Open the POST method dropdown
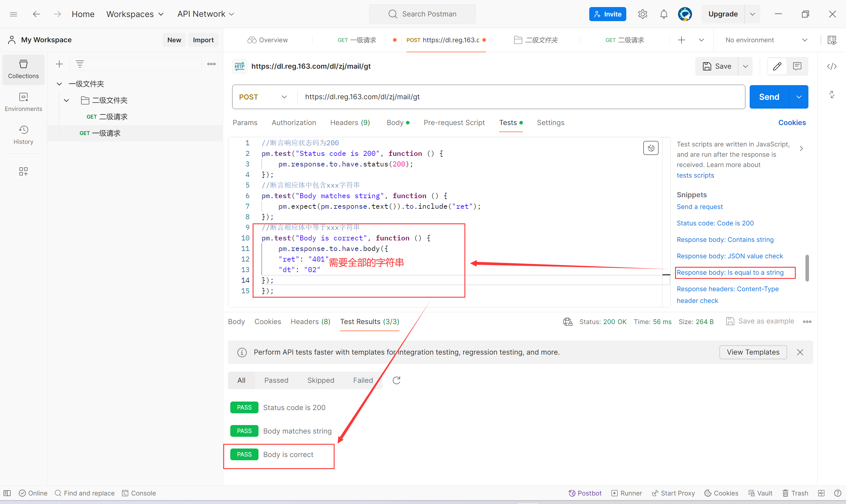The image size is (846, 504). 263,97
